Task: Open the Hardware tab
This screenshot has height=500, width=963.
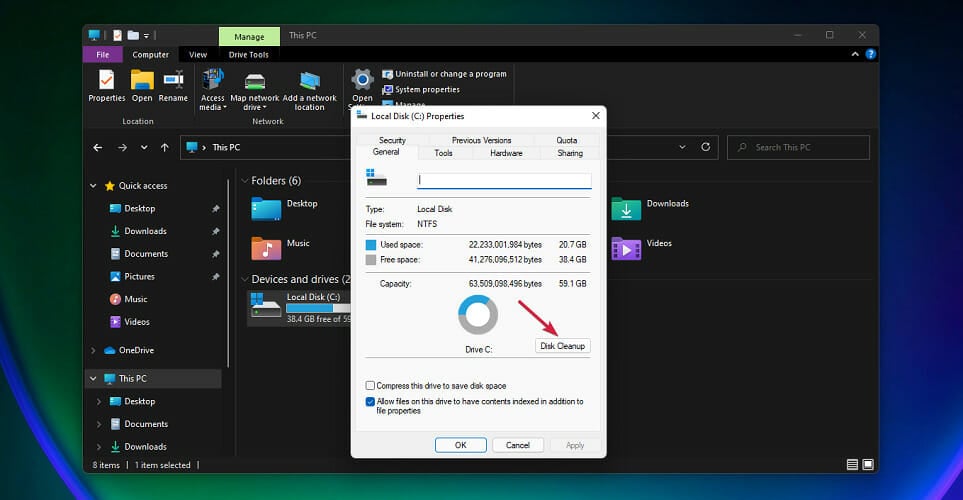Action: click(506, 153)
